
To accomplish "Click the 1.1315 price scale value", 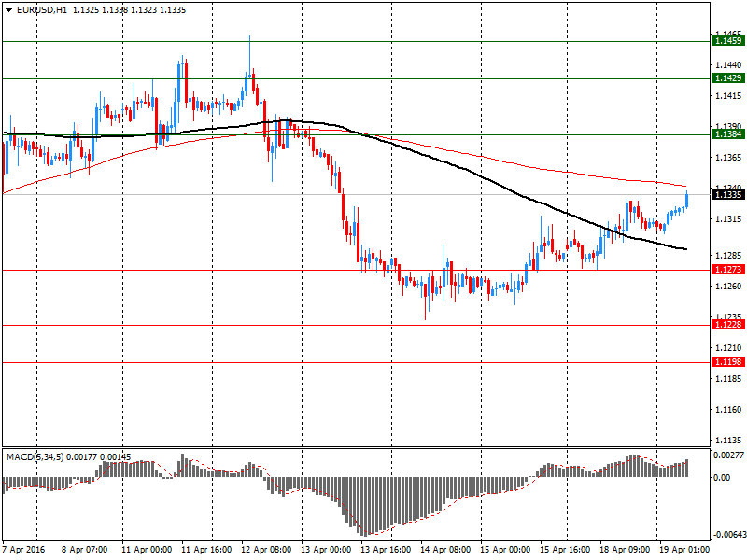I will [x=728, y=219].
